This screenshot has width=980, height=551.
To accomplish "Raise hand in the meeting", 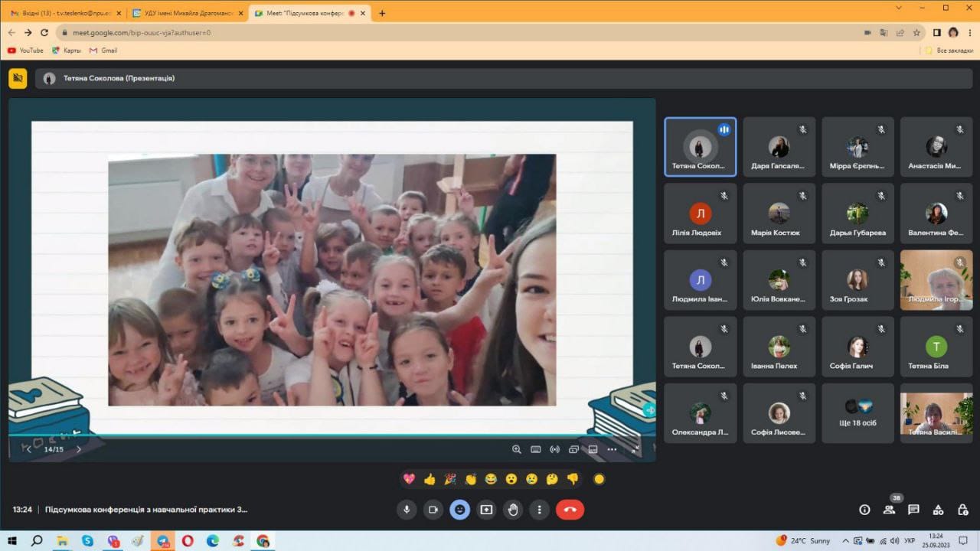I will coord(513,510).
